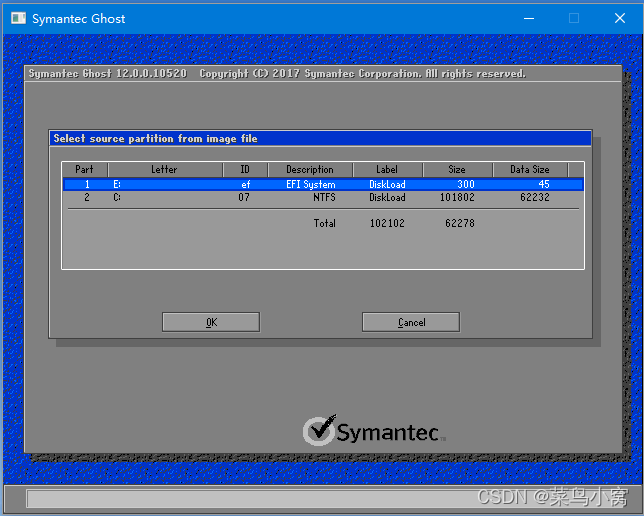The width and height of the screenshot is (644, 516).
Task: Select partition 1 EFI System row
Action: (323, 184)
